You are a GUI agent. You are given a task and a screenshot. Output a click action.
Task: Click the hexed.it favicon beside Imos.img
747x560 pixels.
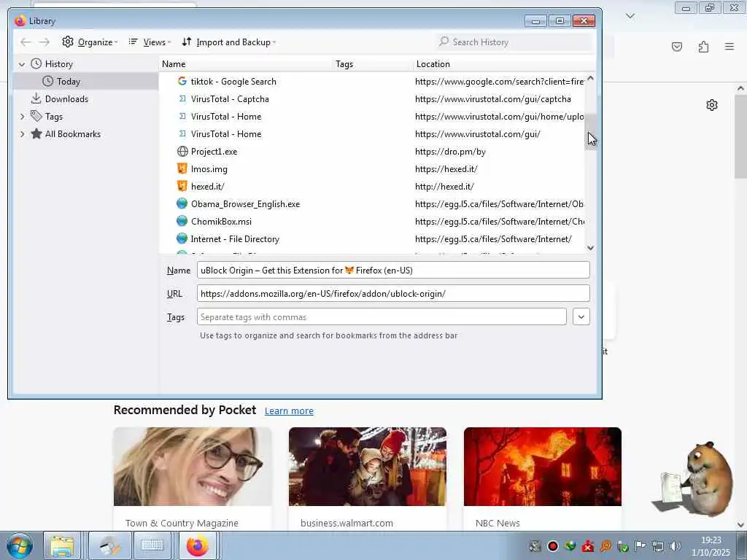[182, 168]
